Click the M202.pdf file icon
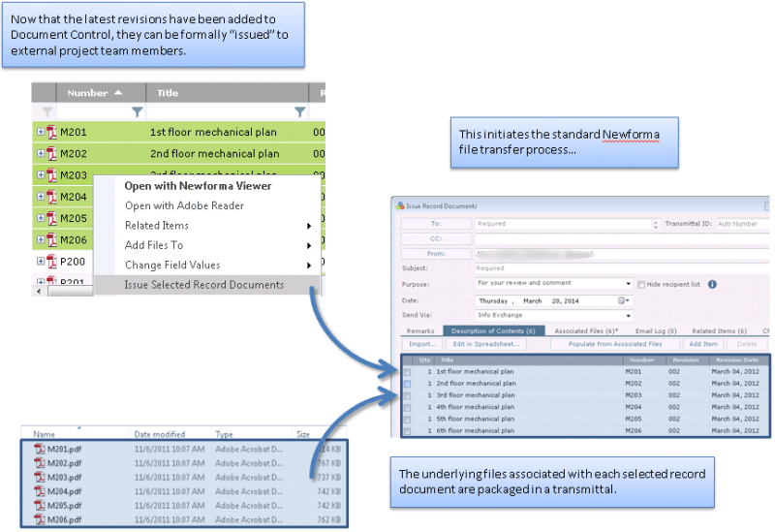The width and height of the screenshot is (775, 532). coord(40,463)
